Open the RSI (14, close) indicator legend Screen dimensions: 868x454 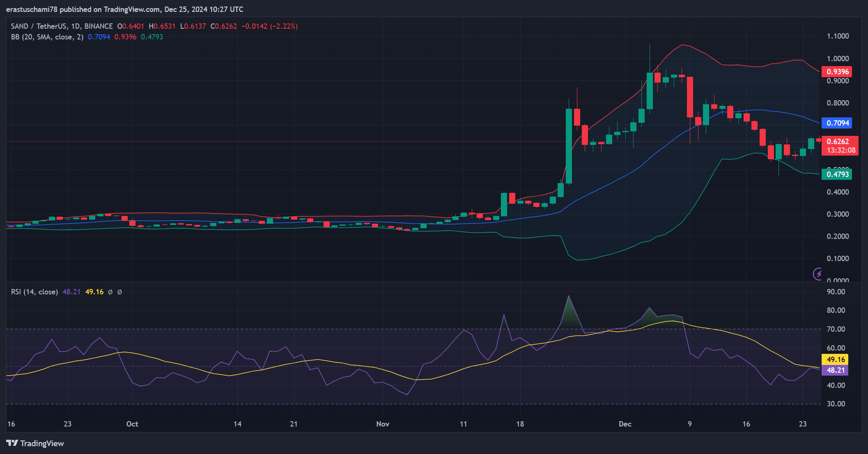point(34,292)
